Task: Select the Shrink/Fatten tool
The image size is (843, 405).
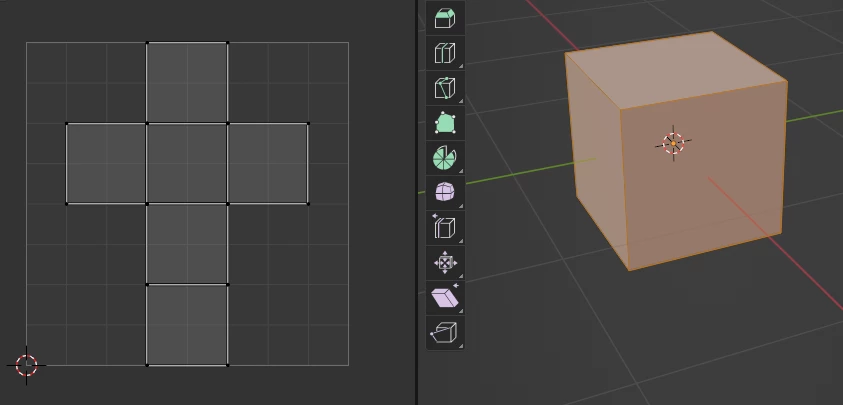Action: pos(445,262)
